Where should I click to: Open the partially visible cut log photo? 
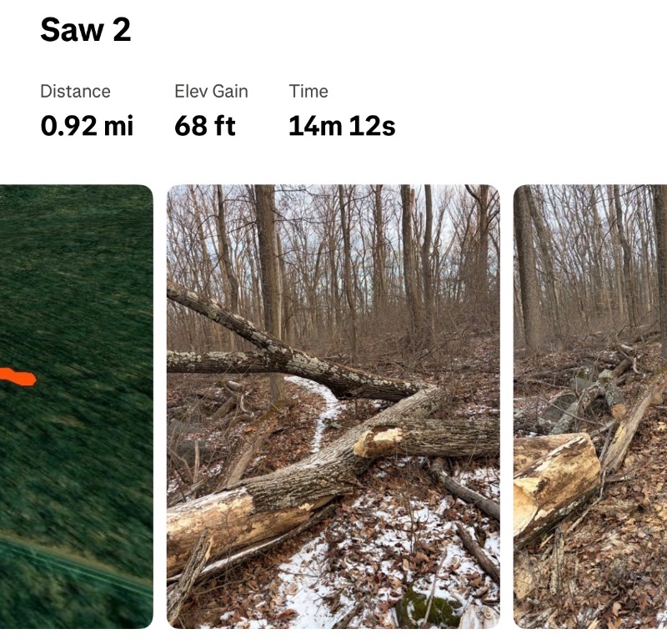coord(590,406)
